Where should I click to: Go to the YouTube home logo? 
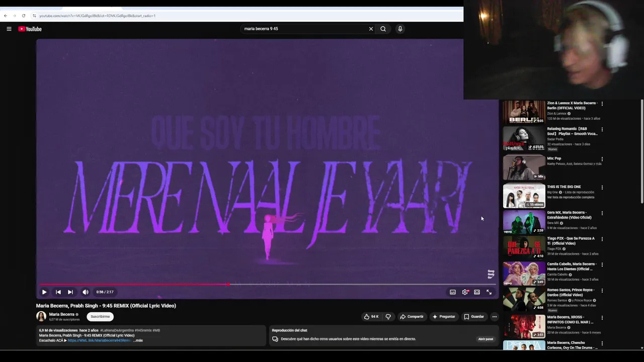click(x=30, y=29)
